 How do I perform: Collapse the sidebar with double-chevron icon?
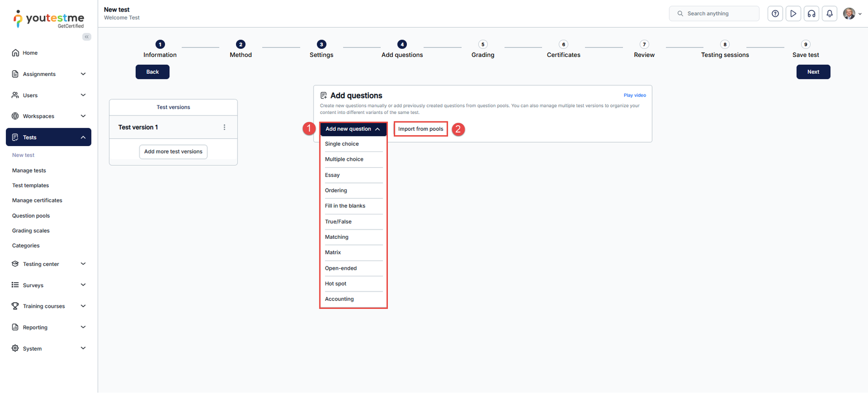click(x=87, y=37)
